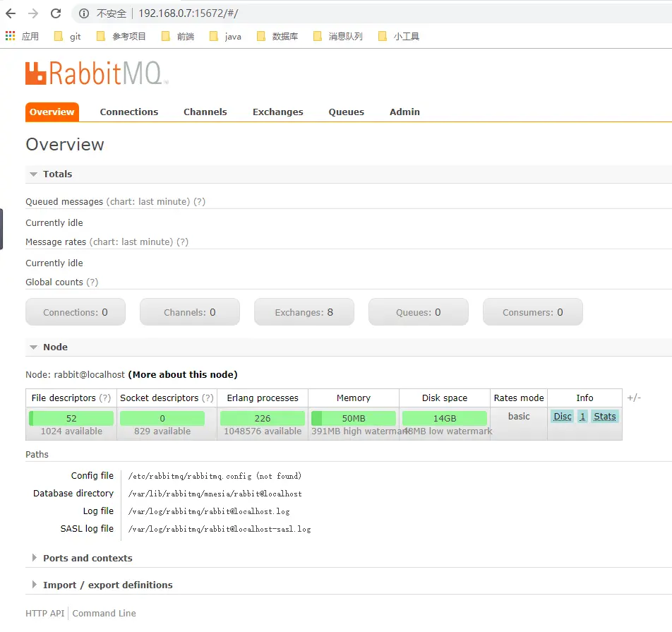This screenshot has width=672, height=632.
Task: Click chart: last minute for Message rates
Action: click(131, 242)
